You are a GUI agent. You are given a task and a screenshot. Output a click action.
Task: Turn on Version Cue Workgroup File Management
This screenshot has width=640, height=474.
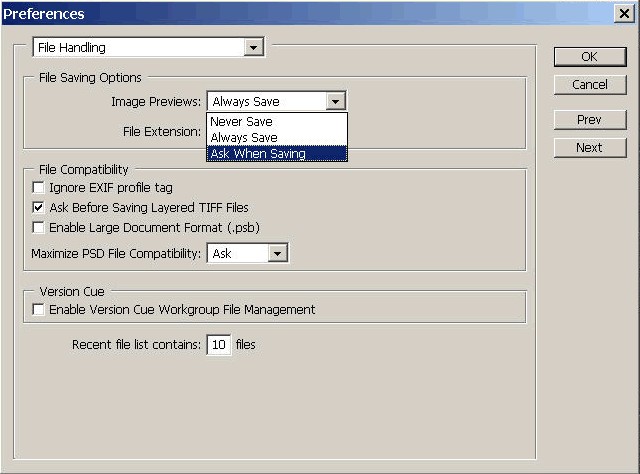point(39,310)
